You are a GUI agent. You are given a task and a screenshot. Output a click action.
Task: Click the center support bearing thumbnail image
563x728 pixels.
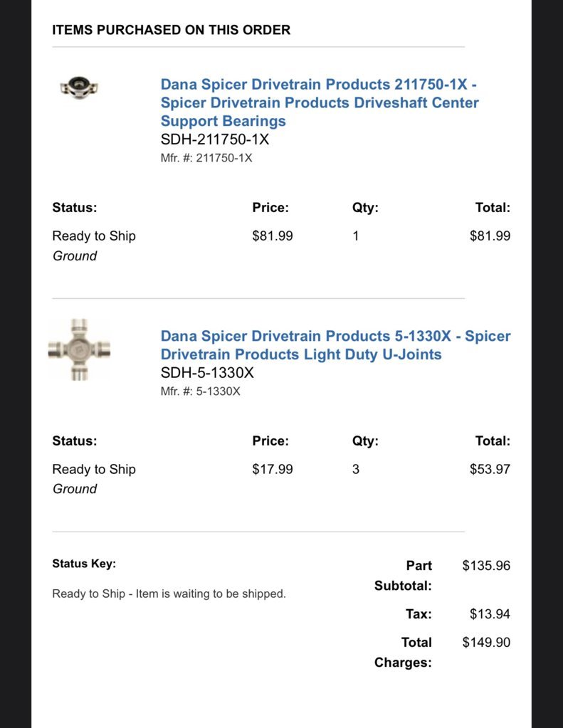[79, 87]
